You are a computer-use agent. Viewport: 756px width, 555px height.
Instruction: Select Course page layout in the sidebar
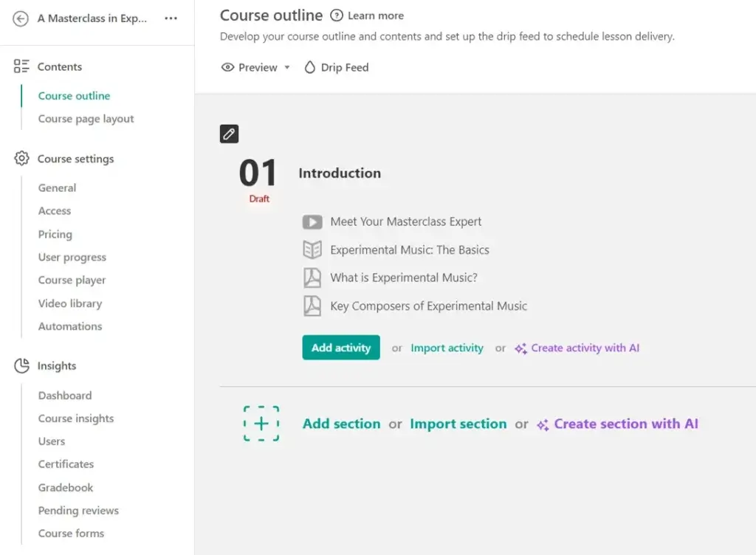click(86, 118)
